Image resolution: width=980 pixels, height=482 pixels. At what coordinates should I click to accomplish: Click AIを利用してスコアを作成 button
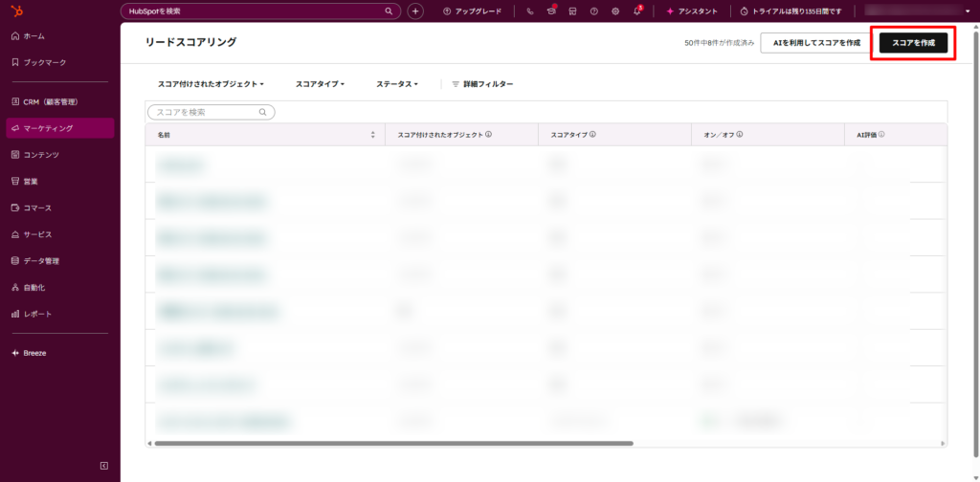tap(816, 43)
